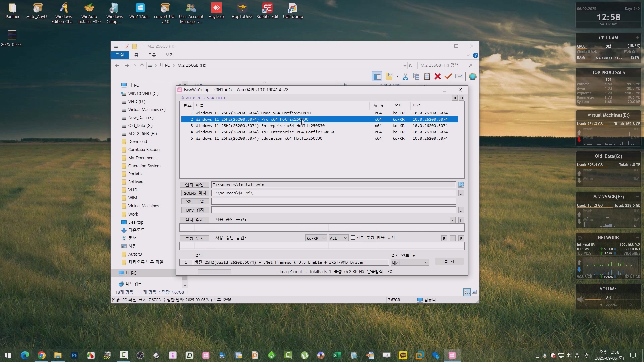644x362 pixels.
Task: Select the AnyDesk desktop icon
Action: (216, 11)
